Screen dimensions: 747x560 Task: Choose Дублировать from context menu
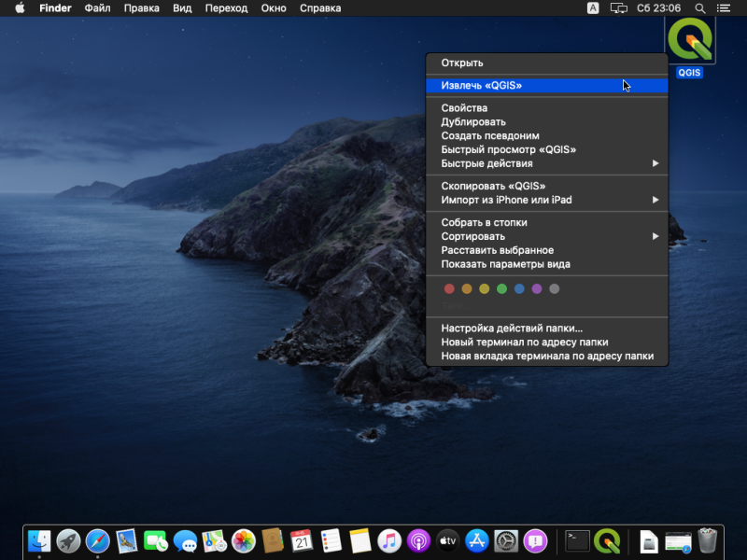point(547,122)
